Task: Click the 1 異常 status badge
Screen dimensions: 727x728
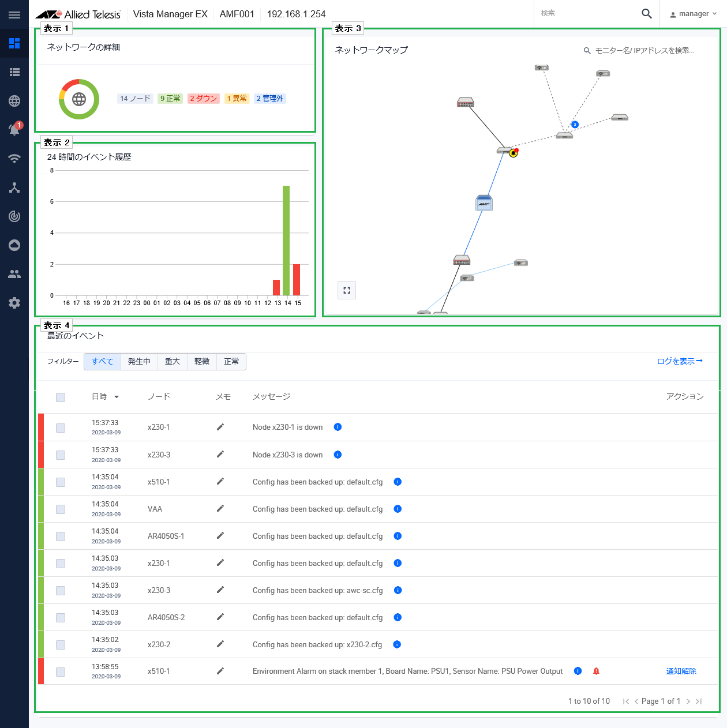Action: (x=237, y=99)
